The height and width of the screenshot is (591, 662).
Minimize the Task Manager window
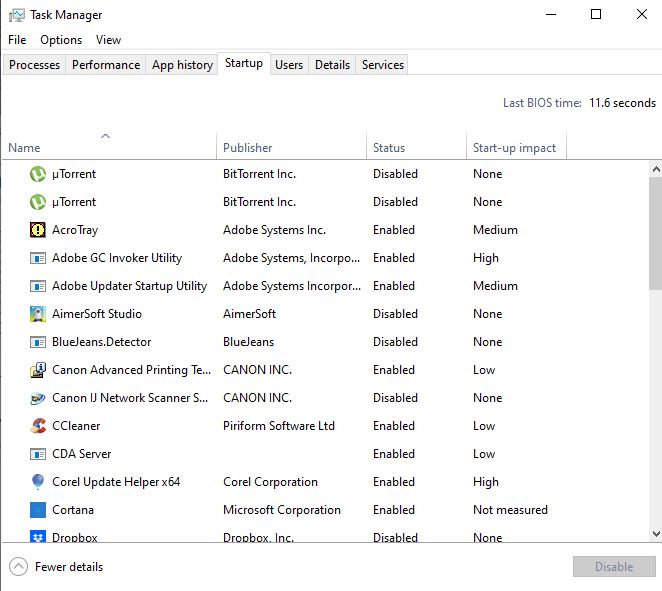551,15
